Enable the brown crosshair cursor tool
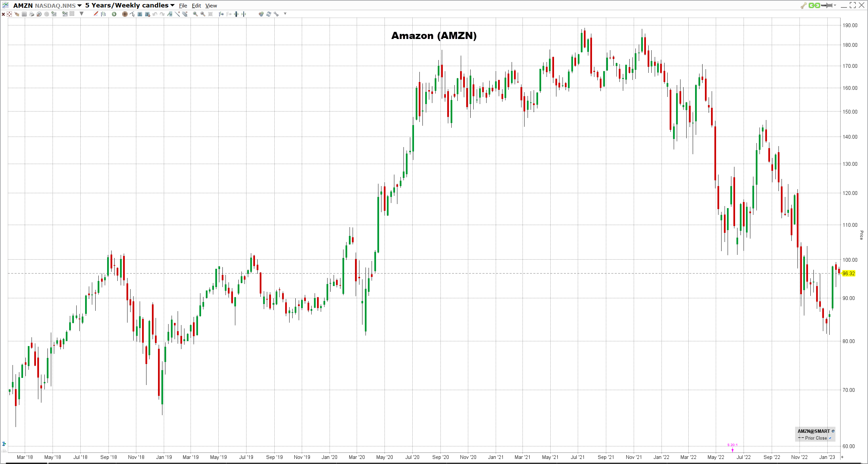 tap(125, 14)
